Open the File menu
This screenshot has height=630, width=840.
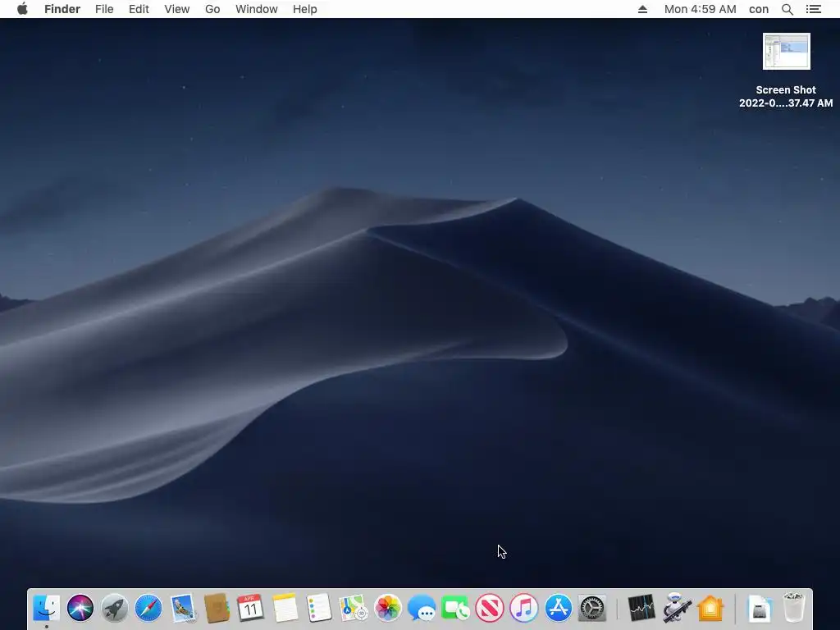(104, 9)
